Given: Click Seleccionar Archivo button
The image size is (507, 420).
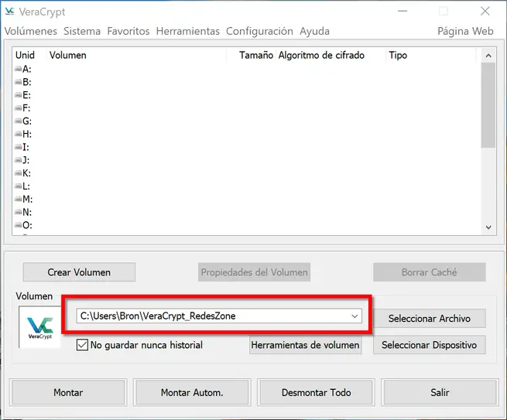Looking at the screenshot, I should point(429,318).
